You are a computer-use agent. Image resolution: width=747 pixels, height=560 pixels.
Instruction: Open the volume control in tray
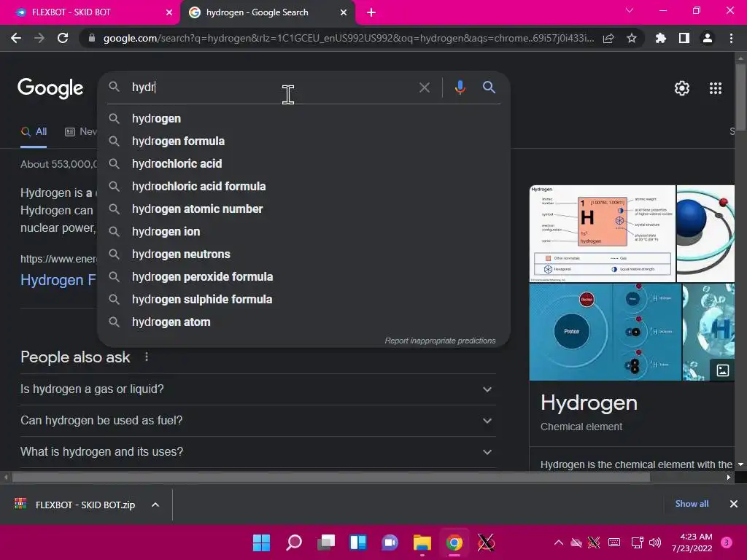(x=656, y=542)
